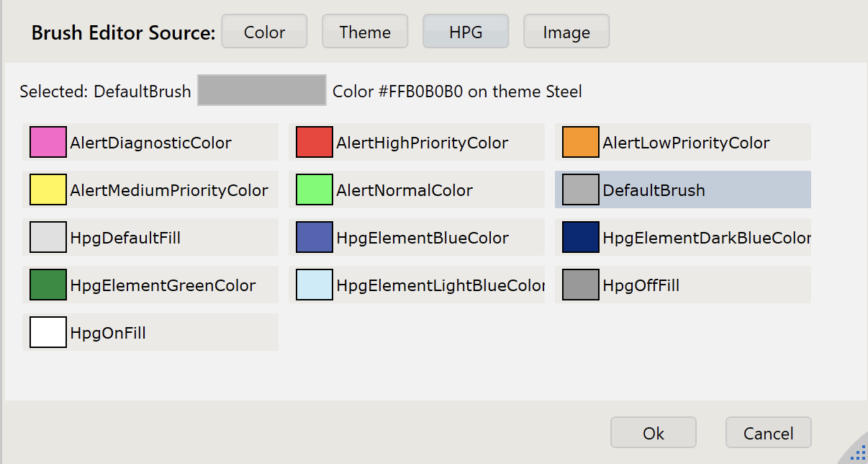Pick the HpgElementBlueColor swatch
This screenshot has width=868, height=464.
315,237
